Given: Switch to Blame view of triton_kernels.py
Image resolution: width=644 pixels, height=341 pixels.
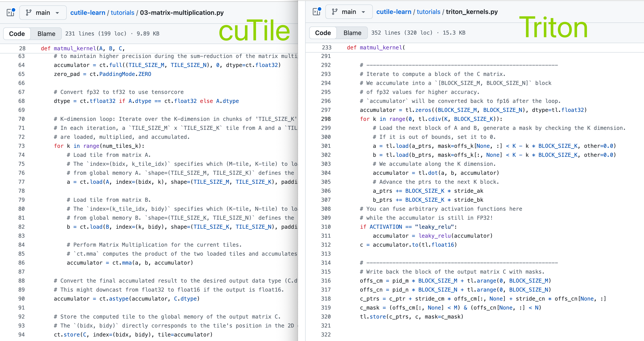Looking at the screenshot, I should coord(352,33).
